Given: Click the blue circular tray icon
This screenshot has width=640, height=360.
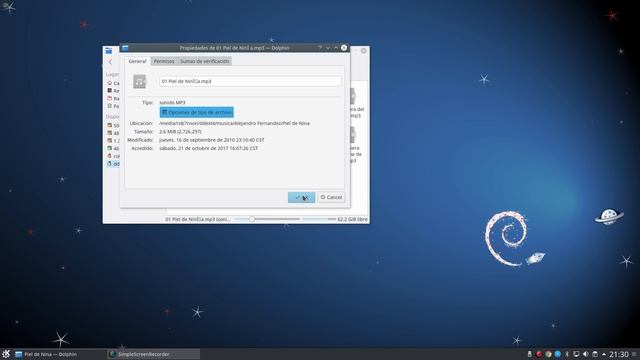Looking at the screenshot, I should click(558, 354).
